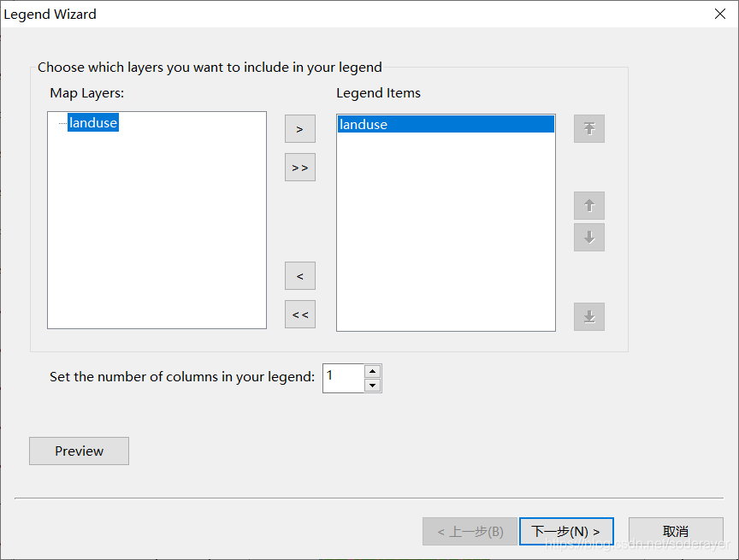The height and width of the screenshot is (560, 739).
Task: Click the legend columns number field
Action: 344,378
